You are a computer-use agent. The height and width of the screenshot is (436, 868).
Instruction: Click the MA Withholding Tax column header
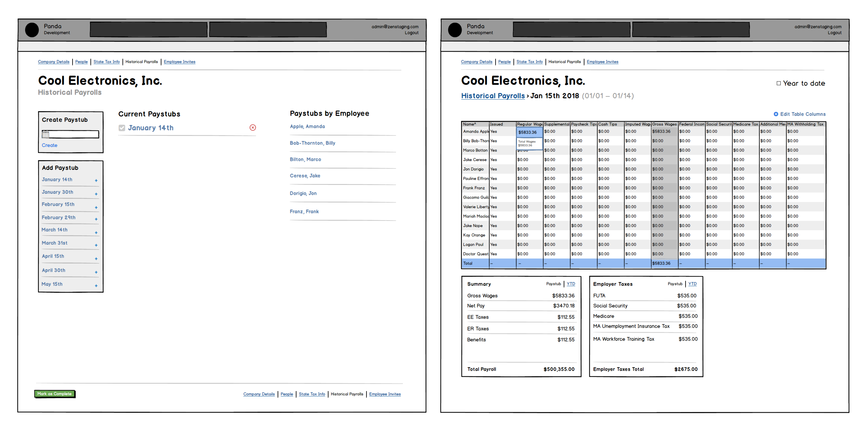(806, 124)
